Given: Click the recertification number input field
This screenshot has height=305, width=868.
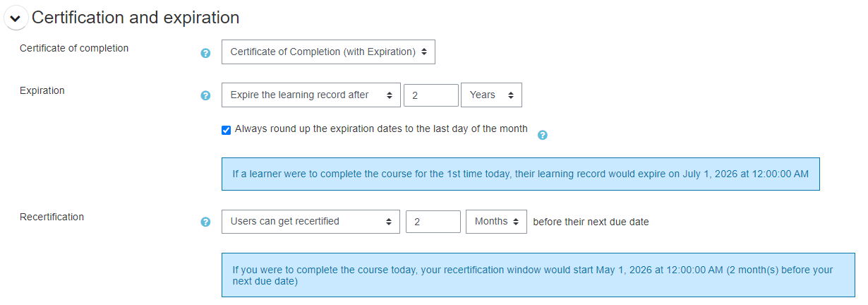Looking at the screenshot, I should 433,222.
